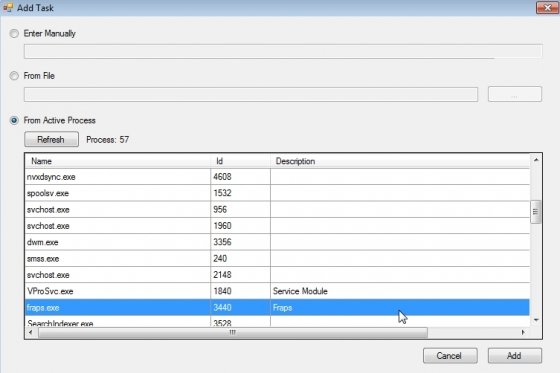Click the Refresh button
560x373 pixels.
tap(51, 139)
